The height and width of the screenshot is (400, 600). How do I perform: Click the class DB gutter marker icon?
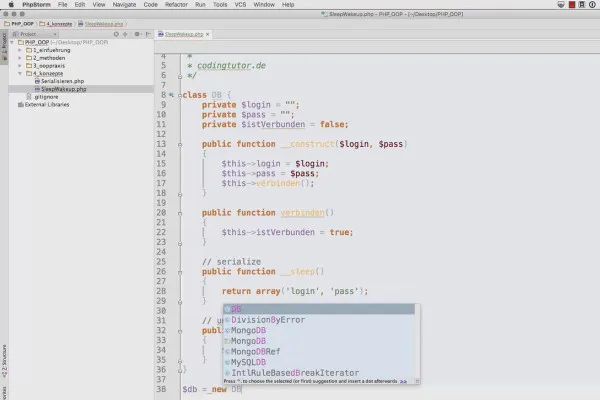pyautogui.click(x=171, y=95)
